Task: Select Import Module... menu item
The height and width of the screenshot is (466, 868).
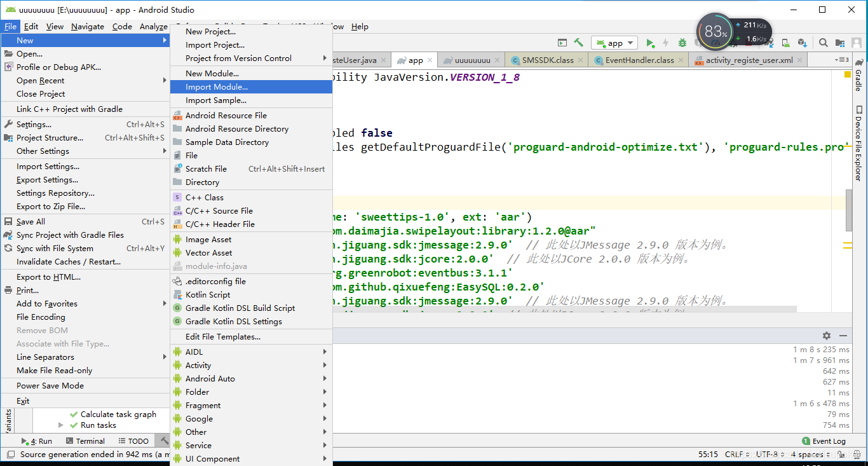Action: click(251, 87)
